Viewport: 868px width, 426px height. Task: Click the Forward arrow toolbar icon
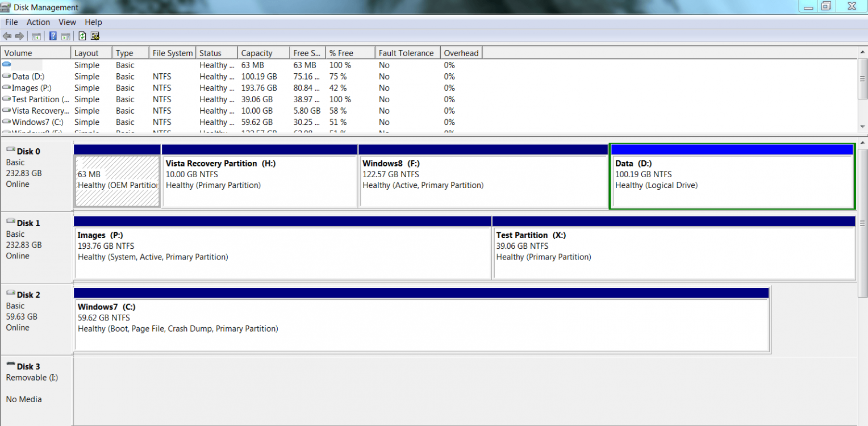point(19,36)
